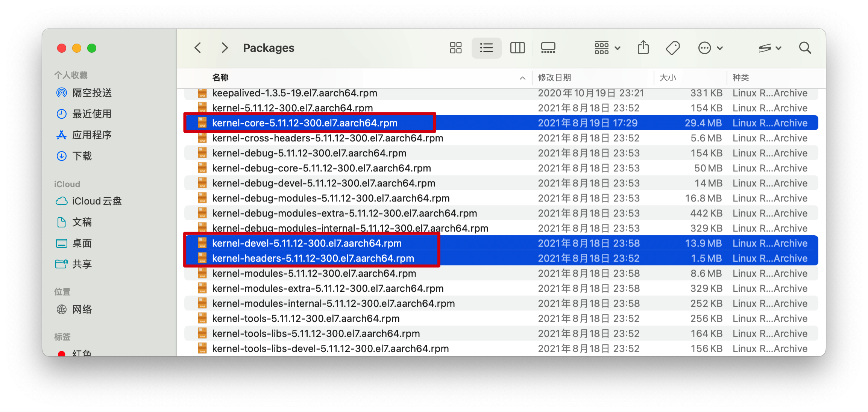Click the back navigation arrow
The image size is (868, 412).
(x=198, y=48)
